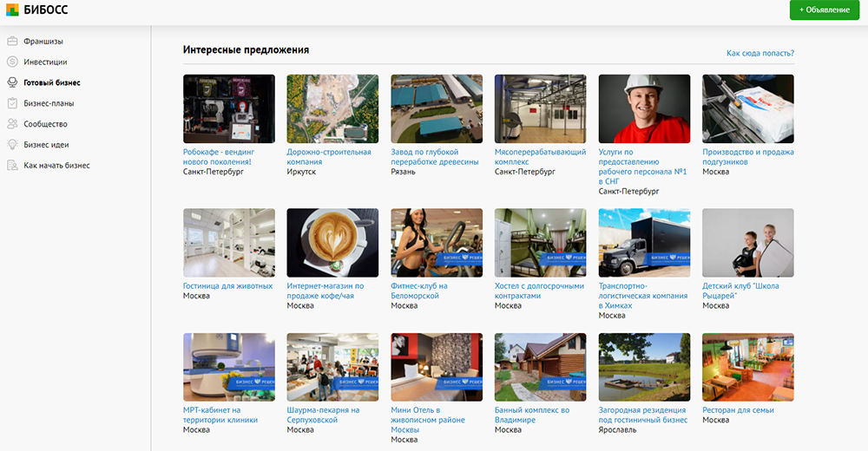
Task: Open Как начать бизнес section
Action: click(x=56, y=166)
